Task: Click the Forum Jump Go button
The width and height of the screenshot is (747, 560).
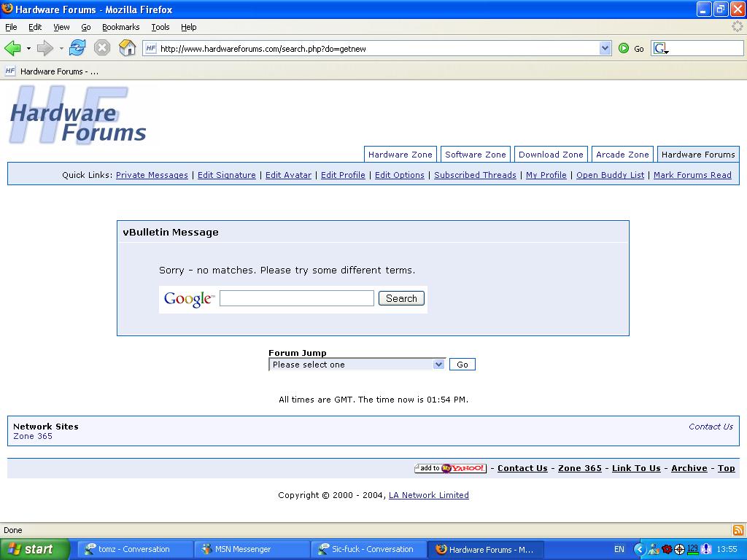Action: (x=462, y=365)
